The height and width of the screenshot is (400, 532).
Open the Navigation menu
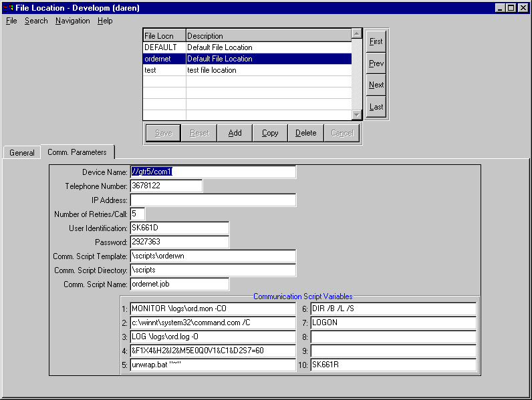(x=72, y=21)
